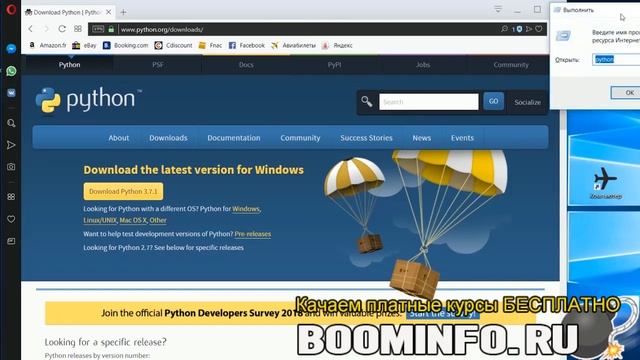Viewport: 640px width, 360px height.
Task: Open Cdiscount bookmark
Action: [x=173, y=45]
